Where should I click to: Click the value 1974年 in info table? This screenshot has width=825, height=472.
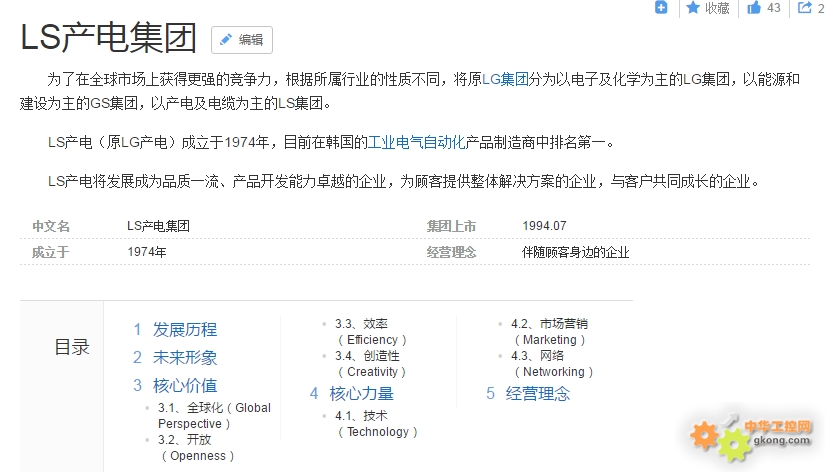coord(147,252)
